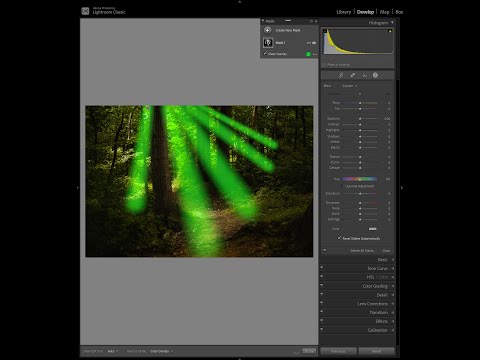This screenshot has height=360, width=480.
Task: Select the Crop Overlay tool
Action: [x=341, y=75]
